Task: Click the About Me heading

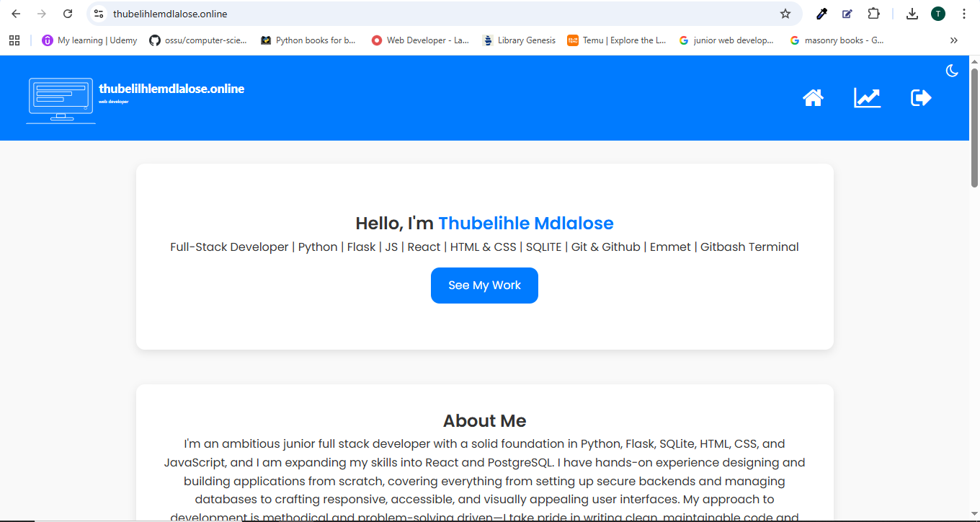Action: coord(484,421)
